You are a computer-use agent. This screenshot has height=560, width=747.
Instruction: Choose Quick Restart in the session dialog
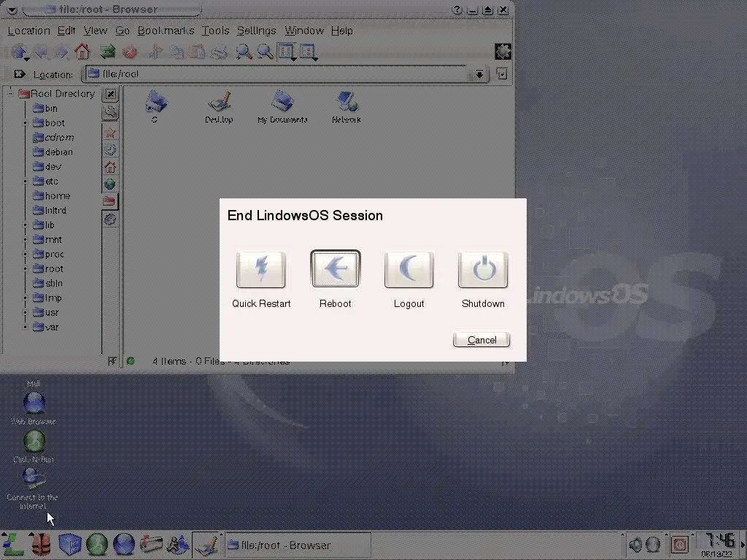(260, 270)
